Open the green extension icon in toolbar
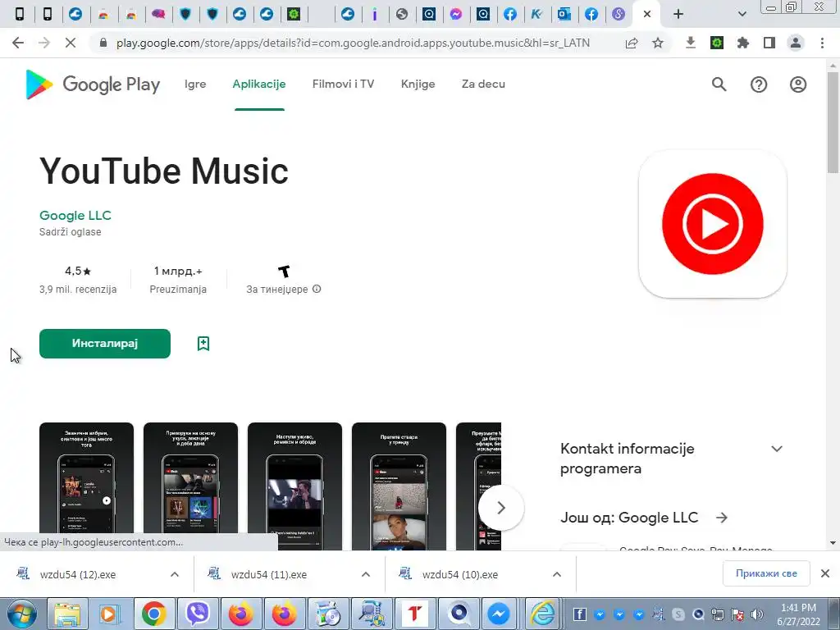This screenshot has width=840, height=630. click(x=717, y=43)
